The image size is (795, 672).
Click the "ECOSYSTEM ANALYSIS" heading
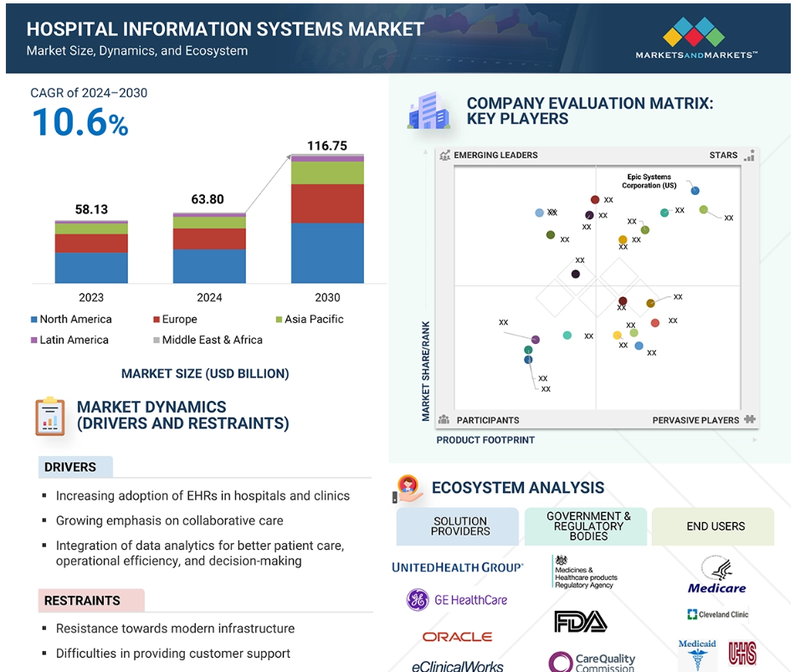click(518, 488)
